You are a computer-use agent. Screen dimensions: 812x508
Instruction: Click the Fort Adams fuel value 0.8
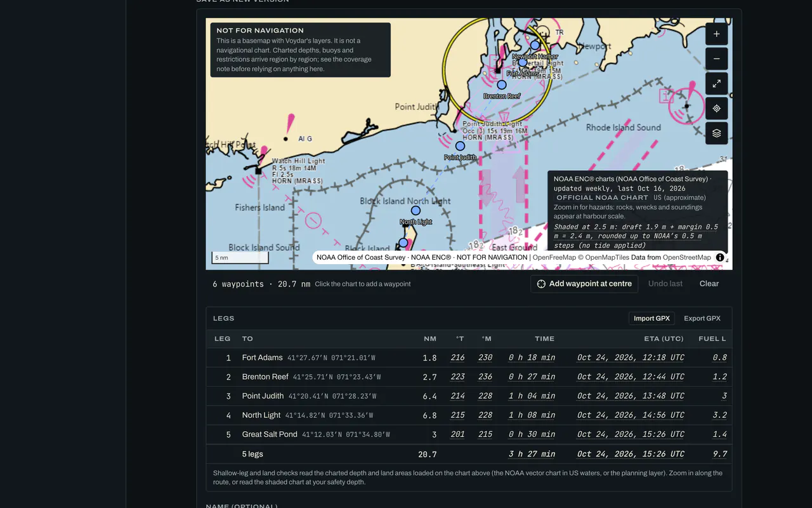720,358
